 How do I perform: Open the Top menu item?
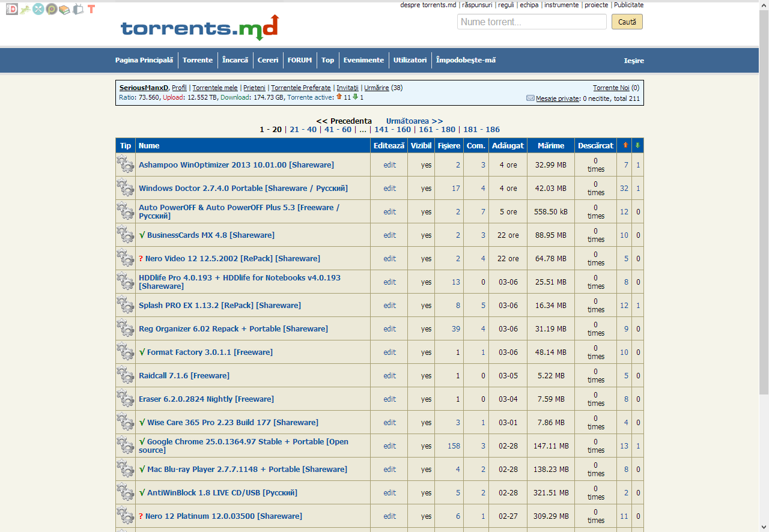327,60
